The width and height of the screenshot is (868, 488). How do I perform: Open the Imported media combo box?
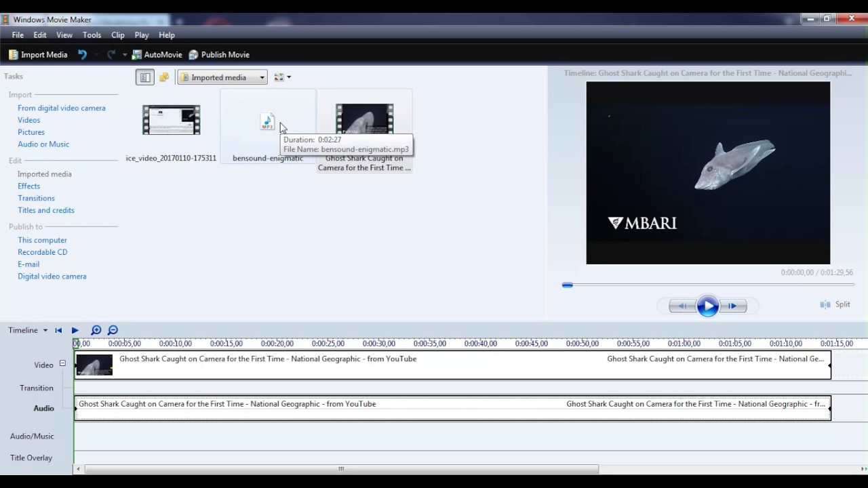(x=222, y=77)
